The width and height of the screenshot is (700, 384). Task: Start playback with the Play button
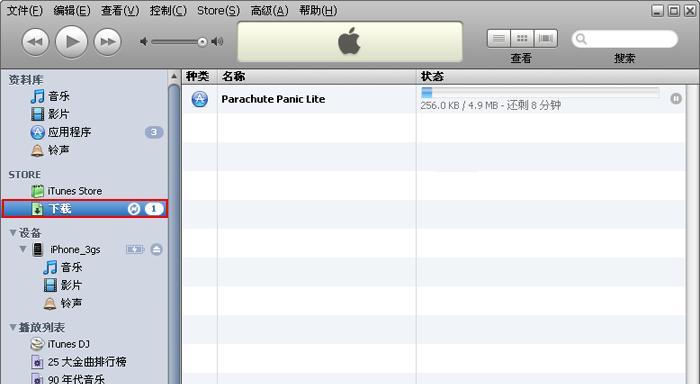click(71, 42)
